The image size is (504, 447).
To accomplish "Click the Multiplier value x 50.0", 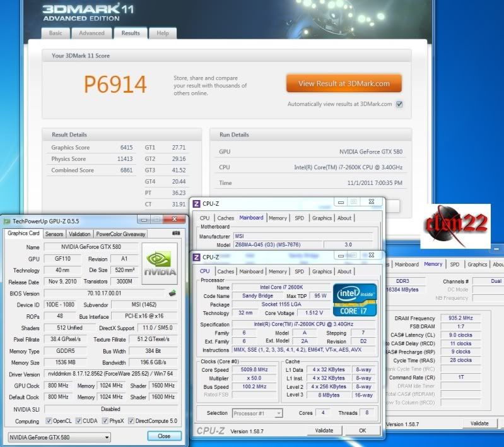I will pos(254,378).
